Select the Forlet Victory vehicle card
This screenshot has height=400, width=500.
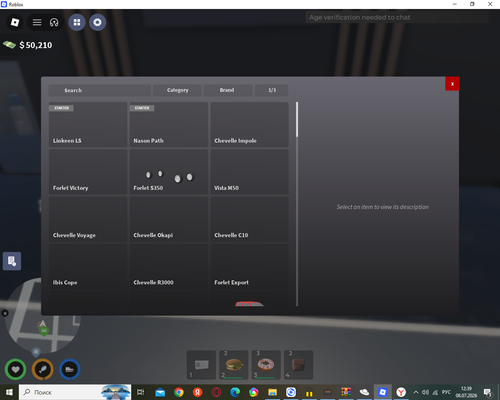88,172
